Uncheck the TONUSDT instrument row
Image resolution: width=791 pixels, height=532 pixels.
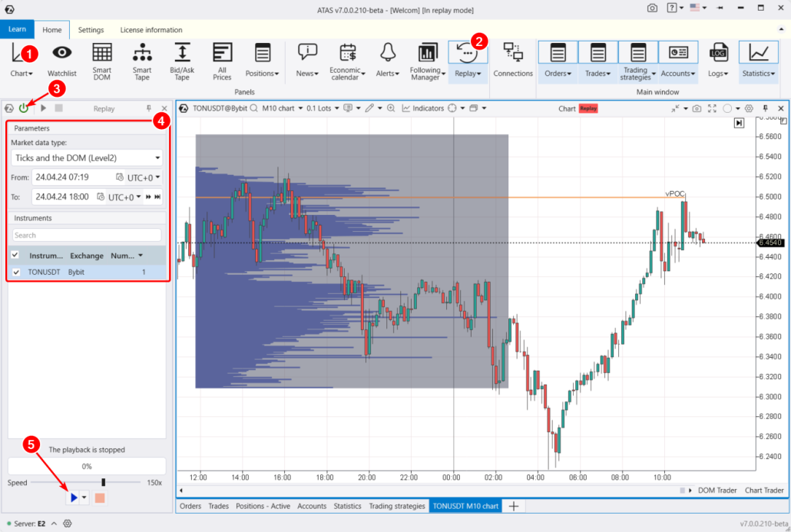(x=15, y=272)
